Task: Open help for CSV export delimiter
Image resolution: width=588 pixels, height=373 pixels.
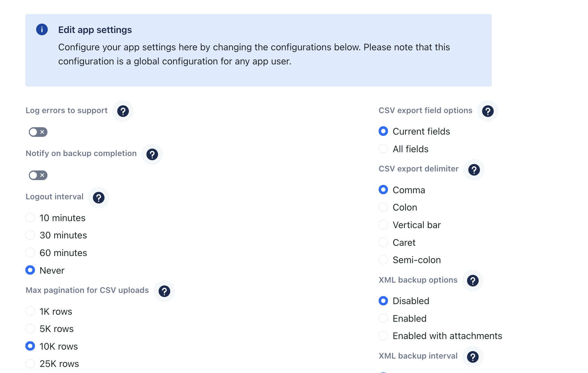Action: pyautogui.click(x=474, y=170)
